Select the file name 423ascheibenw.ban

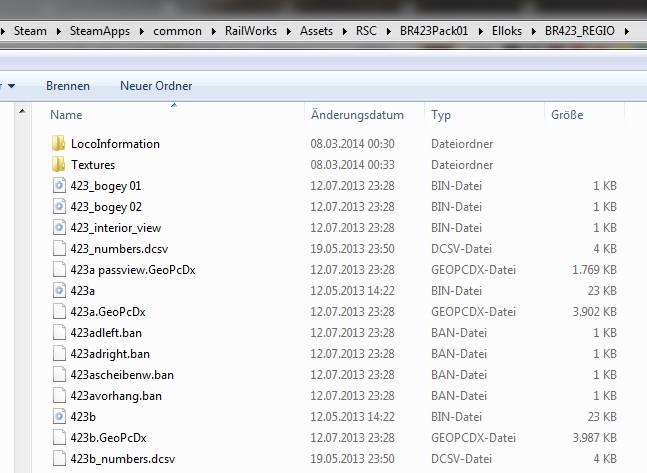pyautogui.click(x=122, y=375)
